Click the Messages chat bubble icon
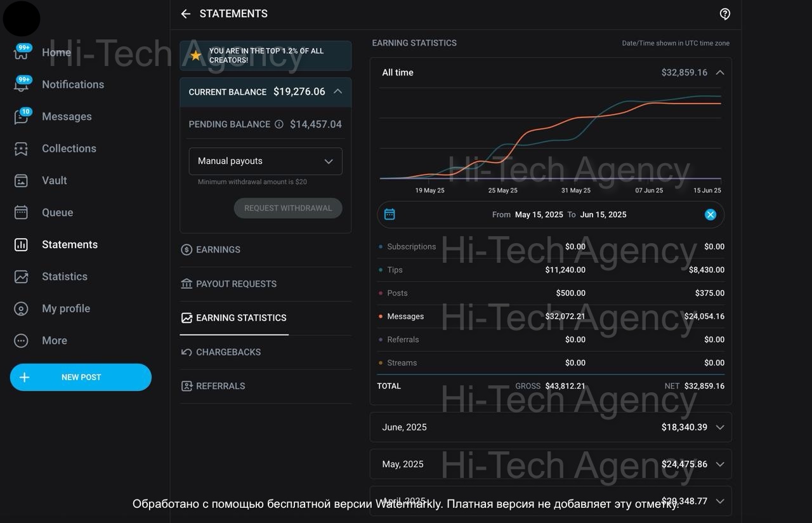The width and height of the screenshot is (812, 523). point(21,117)
